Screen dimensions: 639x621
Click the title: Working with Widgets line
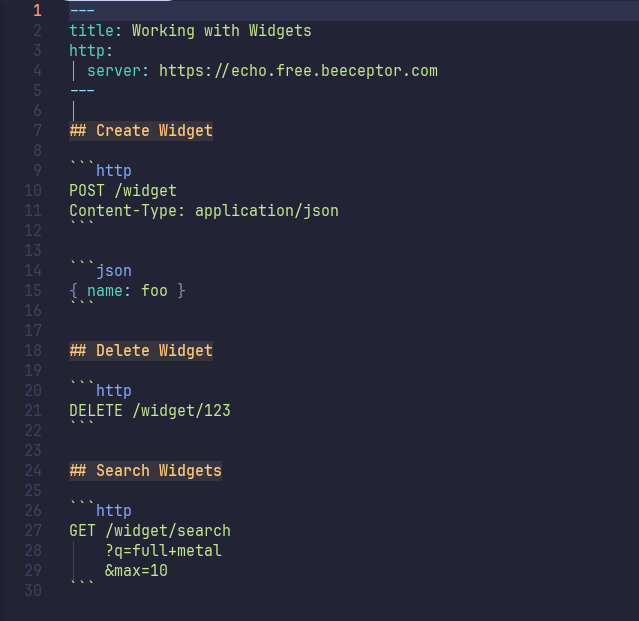190,31
